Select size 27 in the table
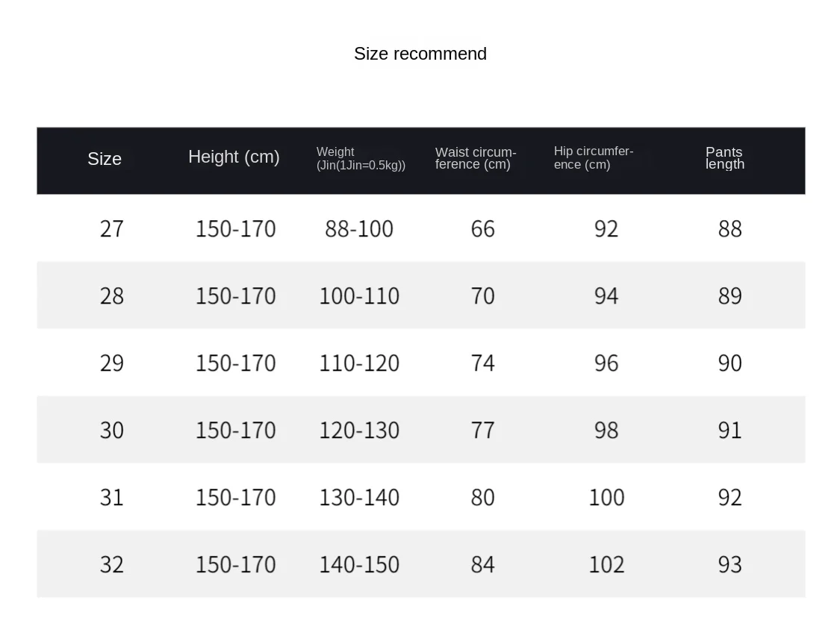The width and height of the screenshot is (840, 632). (x=112, y=229)
